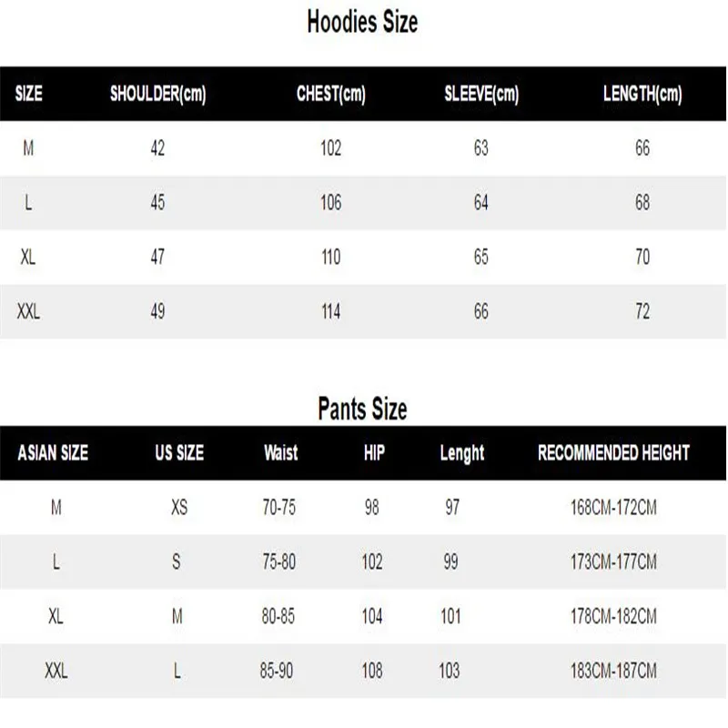Click the chest value 114 cell

330,312
